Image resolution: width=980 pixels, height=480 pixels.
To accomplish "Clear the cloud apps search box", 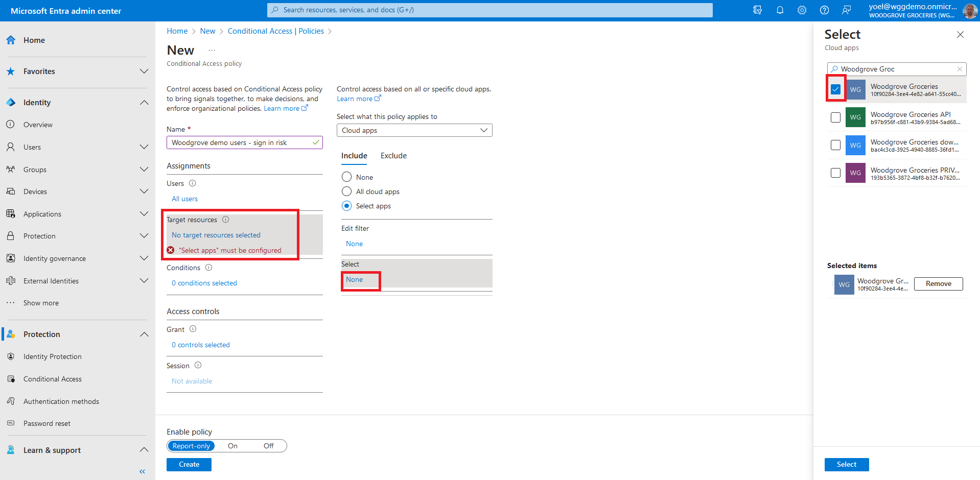I will (960, 69).
